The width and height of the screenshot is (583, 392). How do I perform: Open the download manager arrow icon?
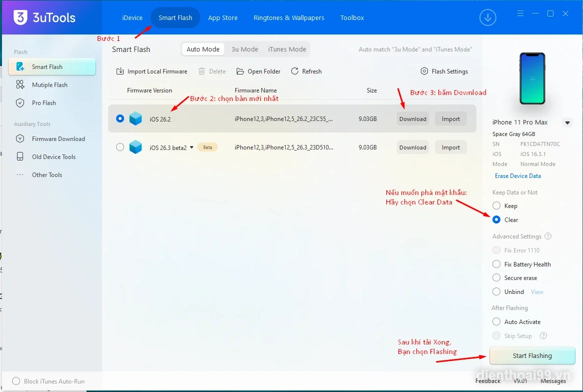coord(487,17)
